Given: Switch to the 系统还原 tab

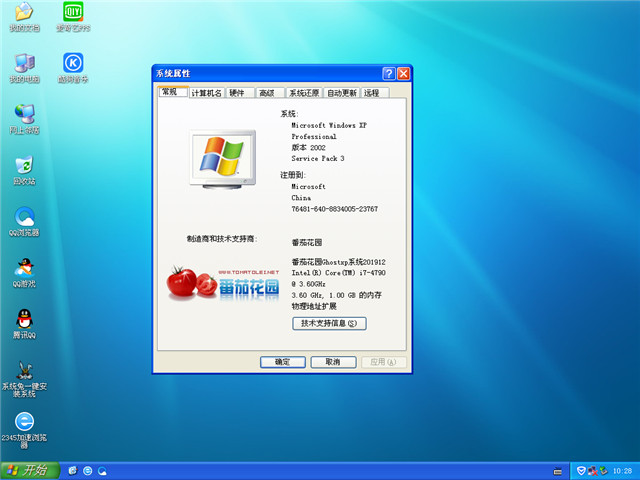Looking at the screenshot, I should tap(304, 93).
